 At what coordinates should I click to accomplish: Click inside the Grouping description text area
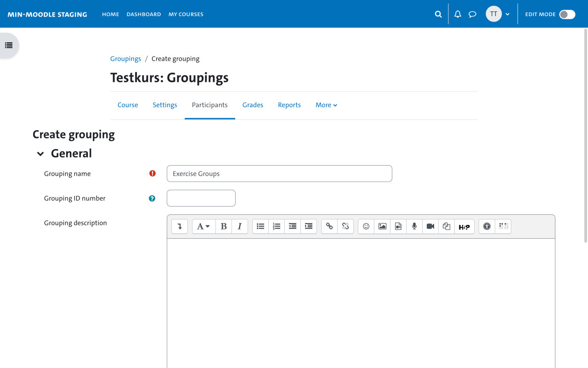[361, 303]
